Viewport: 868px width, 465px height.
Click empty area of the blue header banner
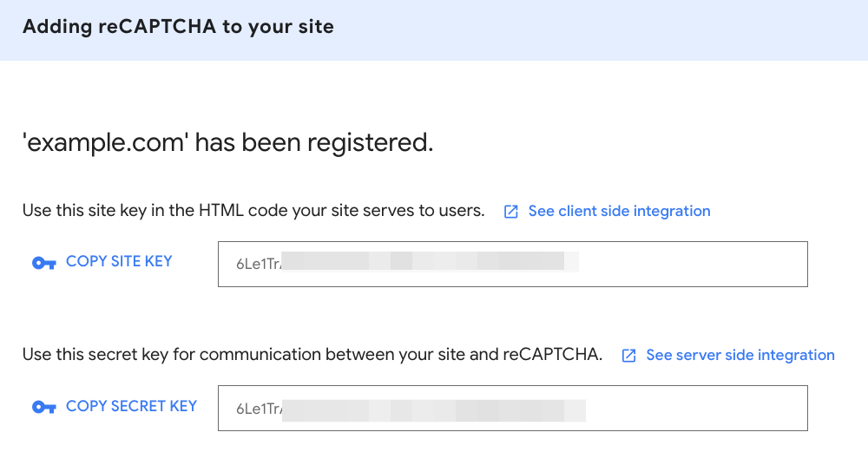coord(608,29)
